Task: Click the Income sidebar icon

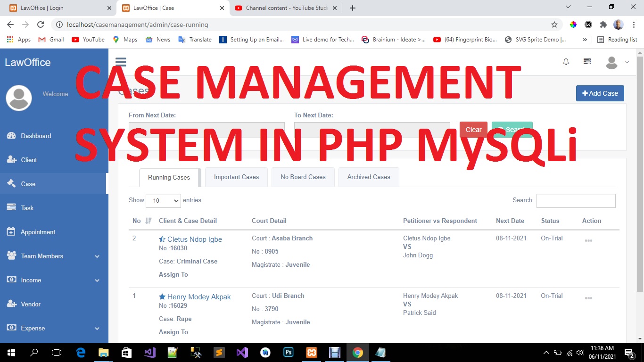Action: pos(11,280)
